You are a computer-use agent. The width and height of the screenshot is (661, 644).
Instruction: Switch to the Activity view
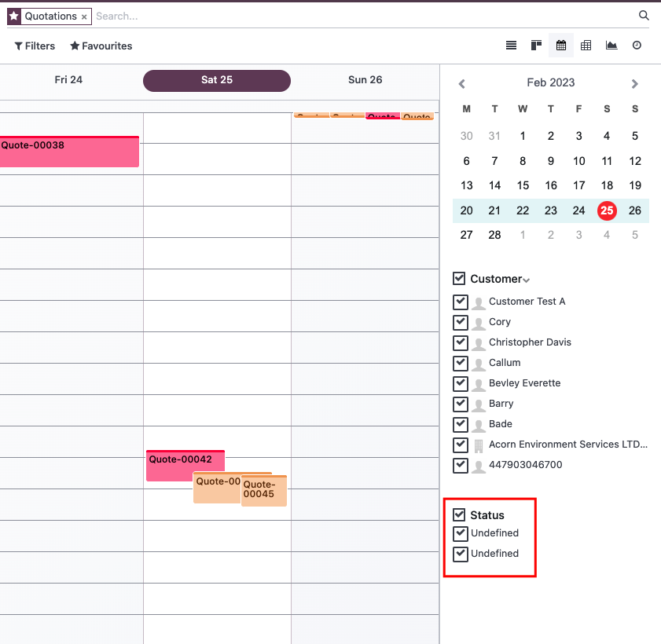637,45
